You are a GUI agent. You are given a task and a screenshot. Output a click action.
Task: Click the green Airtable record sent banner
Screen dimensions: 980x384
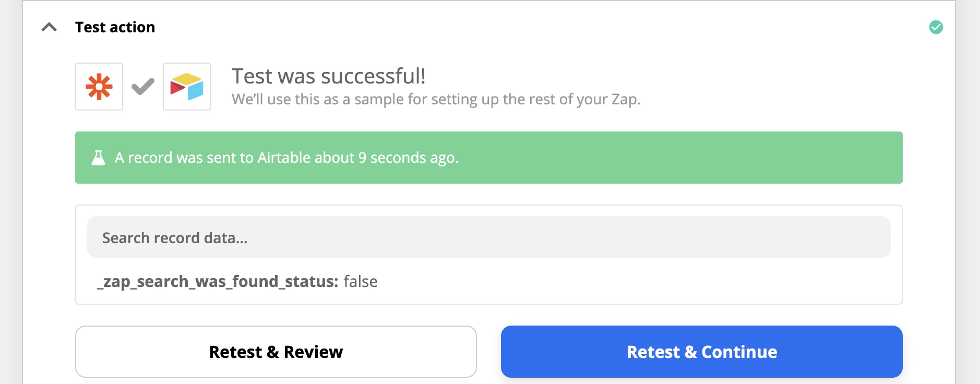pyautogui.click(x=489, y=158)
